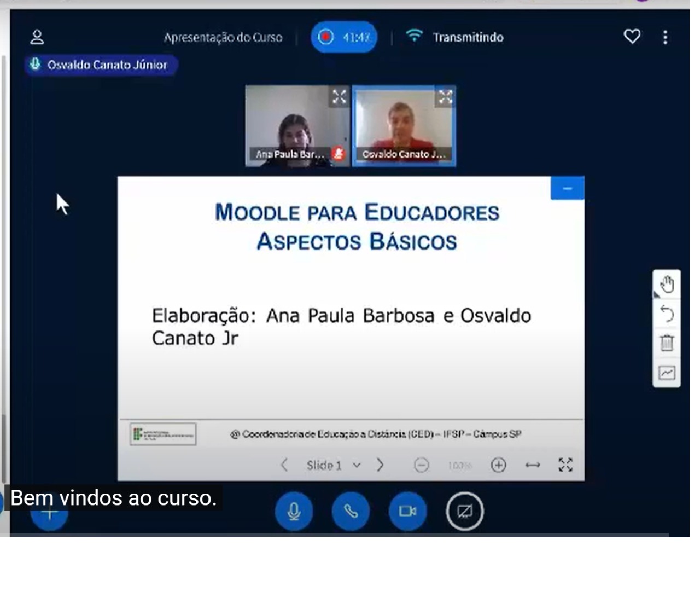Select the pan hand tool
The width and height of the screenshot is (700, 609).
667,285
